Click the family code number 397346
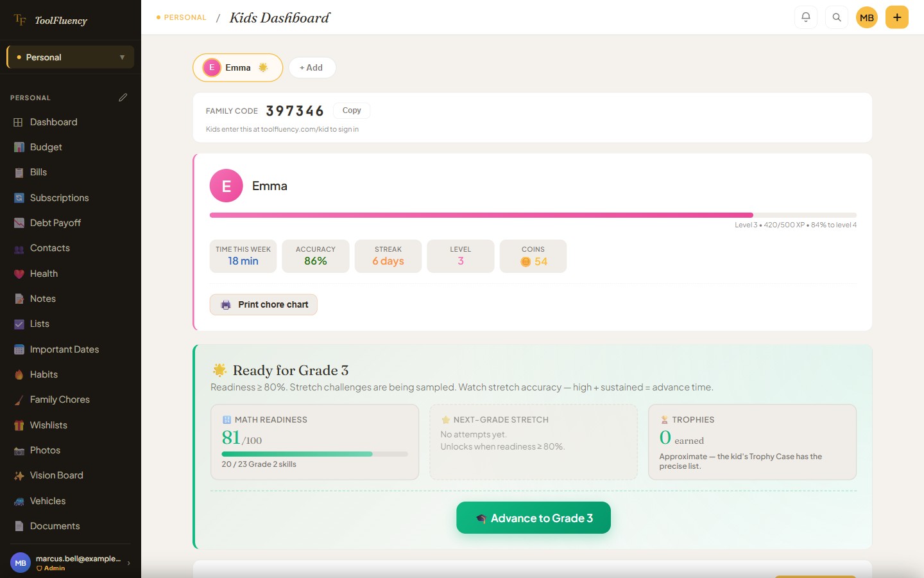Viewport: 924px width, 578px height. [x=295, y=111]
